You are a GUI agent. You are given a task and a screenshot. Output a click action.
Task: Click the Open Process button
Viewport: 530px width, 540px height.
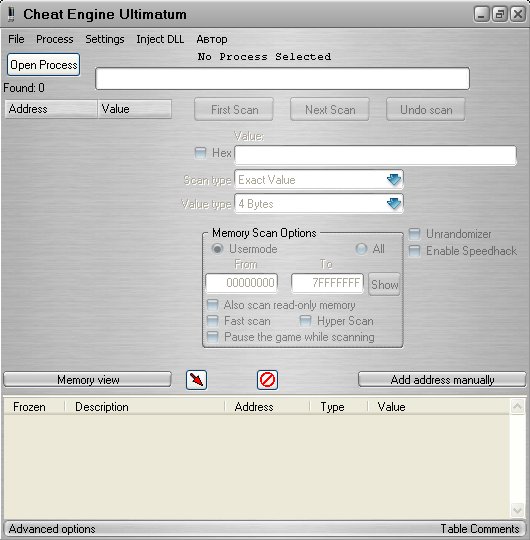click(43, 65)
